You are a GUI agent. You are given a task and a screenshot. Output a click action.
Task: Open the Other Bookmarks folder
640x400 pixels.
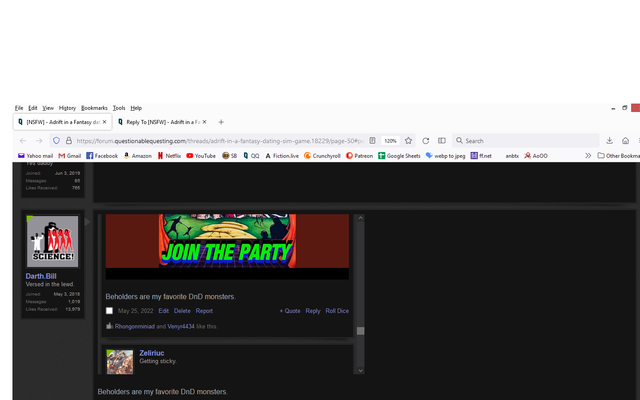618,156
